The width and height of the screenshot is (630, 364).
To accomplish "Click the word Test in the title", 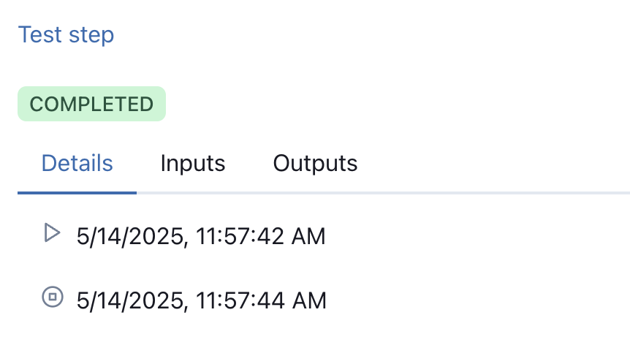I will [40, 34].
